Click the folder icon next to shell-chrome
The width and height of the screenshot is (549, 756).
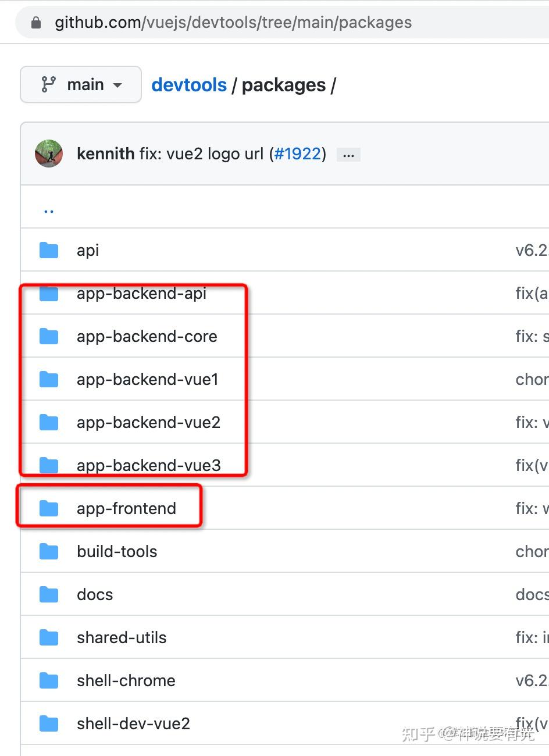pyautogui.click(x=49, y=680)
